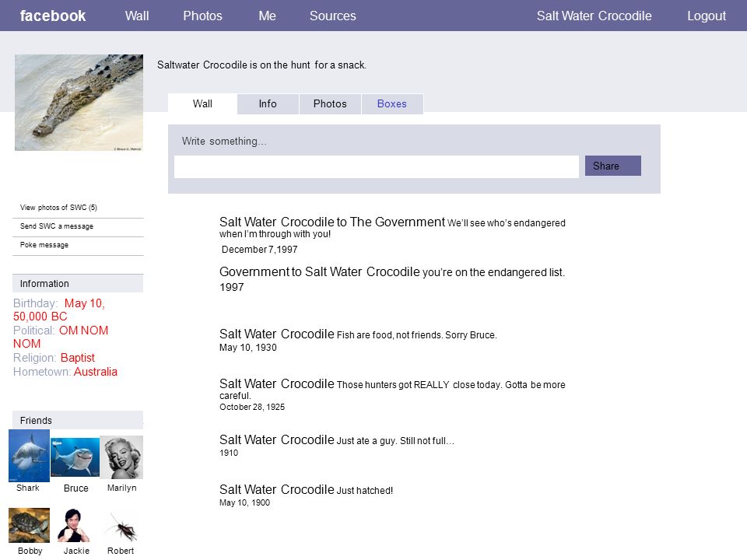Image resolution: width=747 pixels, height=560 pixels.
Task: Log out using the Logout link
Action: click(707, 16)
